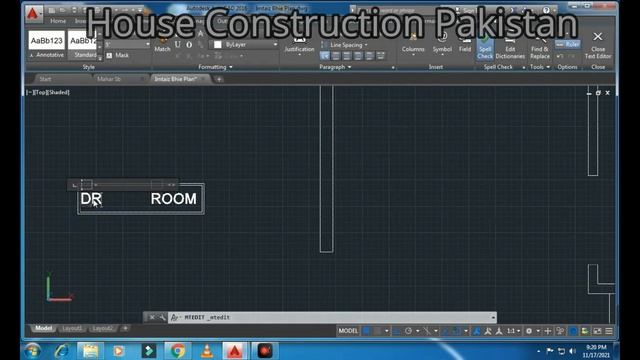Insert a Field
640x360 pixels.
click(x=465, y=44)
